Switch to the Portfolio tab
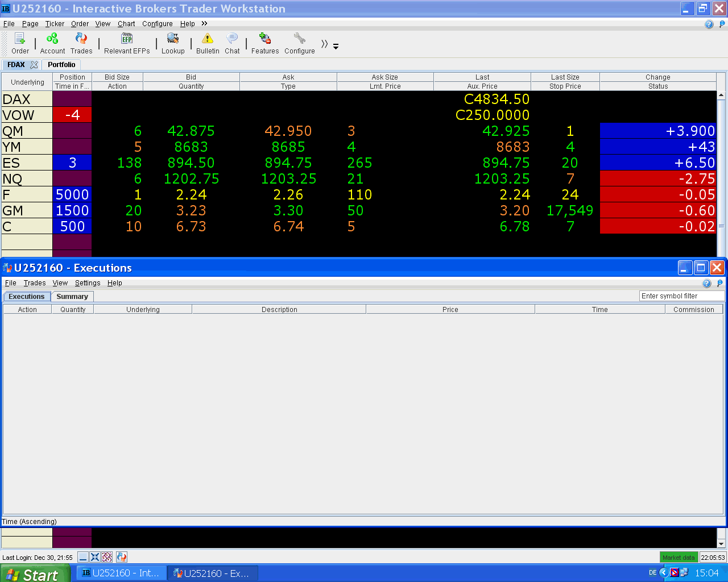 tap(61, 65)
